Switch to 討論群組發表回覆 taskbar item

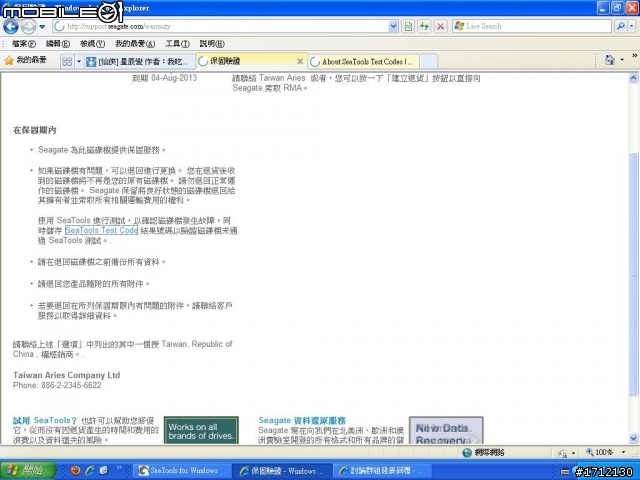pos(382,471)
